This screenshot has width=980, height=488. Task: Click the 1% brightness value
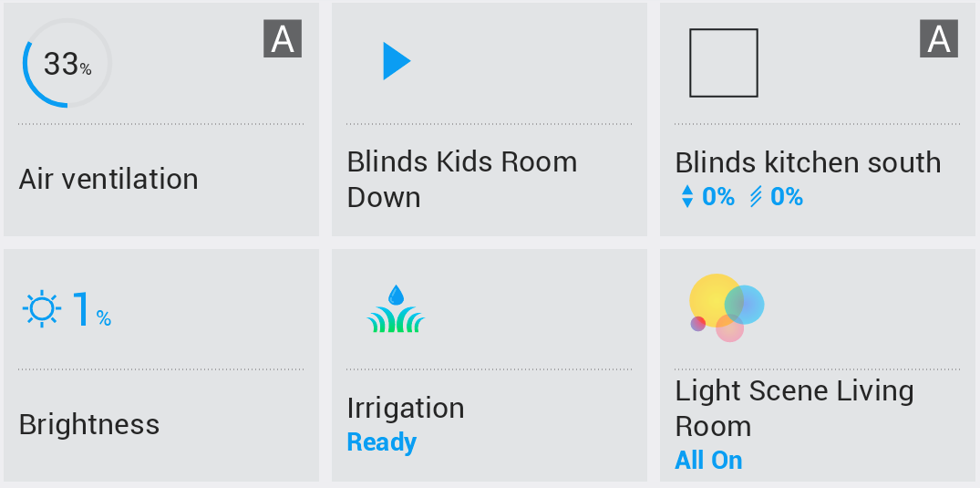pyautogui.click(x=91, y=309)
